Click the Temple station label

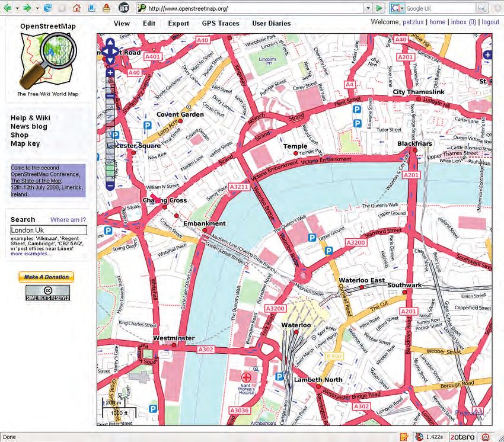(x=295, y=146)
